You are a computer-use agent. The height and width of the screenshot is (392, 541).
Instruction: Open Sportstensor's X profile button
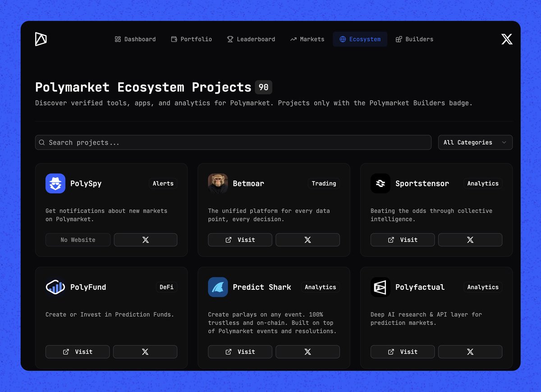click(470, 240)
